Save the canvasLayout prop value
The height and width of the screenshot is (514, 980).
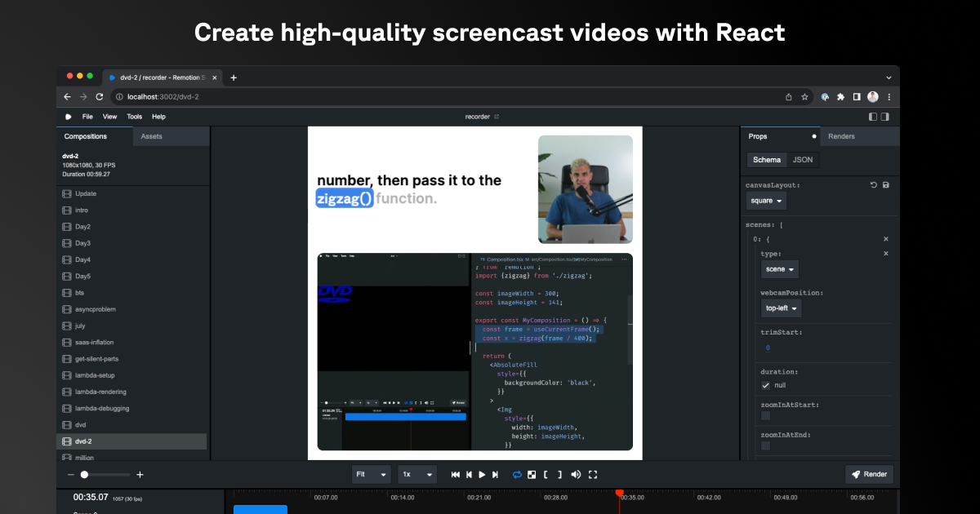[886, 185]
